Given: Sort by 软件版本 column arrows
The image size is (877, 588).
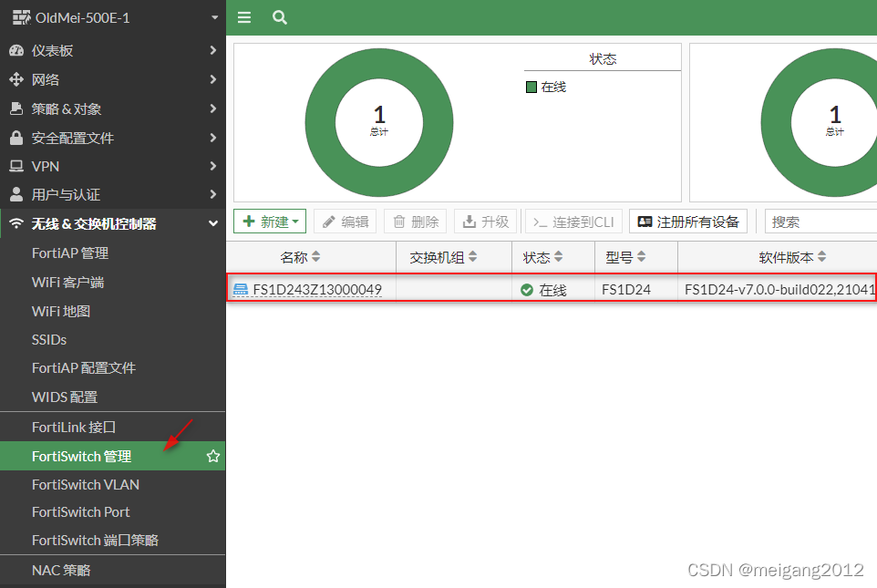Looking at the screenshot, I should coord(821,257).
